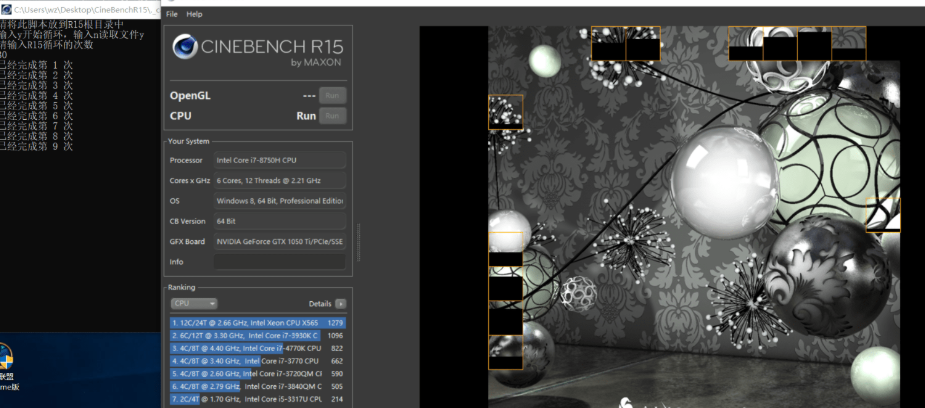The width and height of the screenshot is (925, 408).
Task: Click the console window title bar icon
Action: coord(6,6)
